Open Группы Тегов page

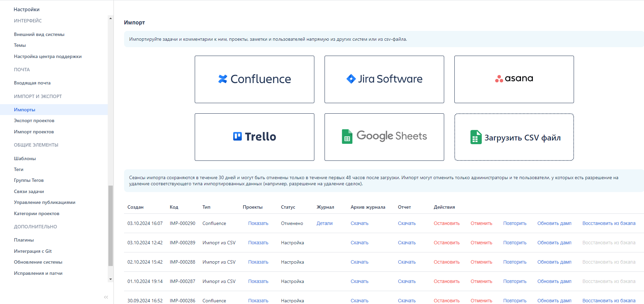(29, 180)
